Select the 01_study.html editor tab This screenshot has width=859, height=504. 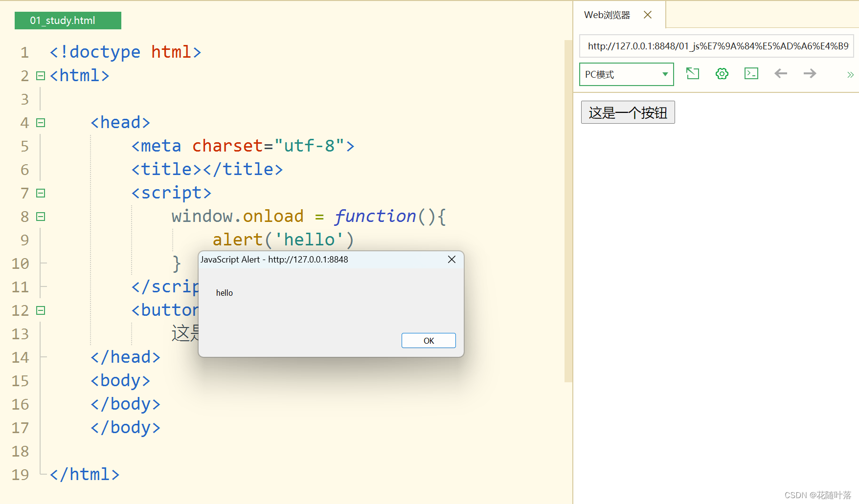tap(67, 20)
